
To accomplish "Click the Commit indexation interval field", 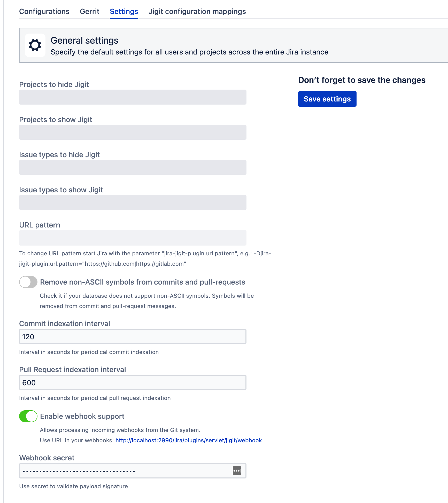I will click(x=133, y=336).
